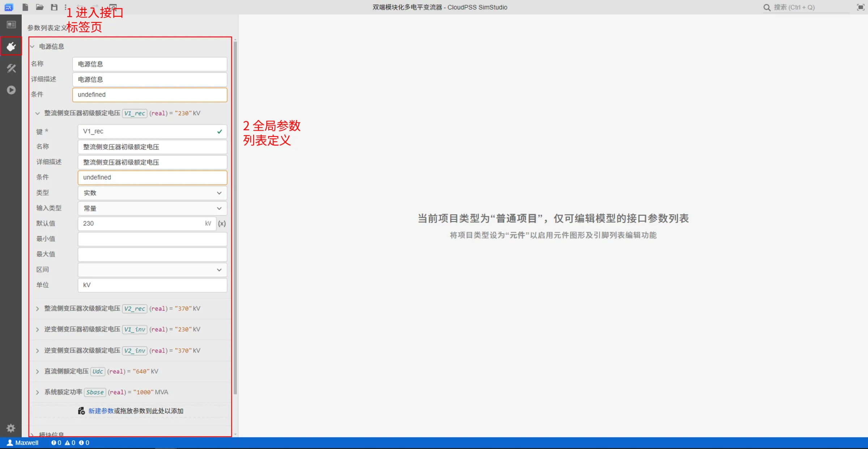The width and height of the screenshot is (868, 449).
Task: Show info messages count in status bar
Action: click(x=84, y=442)
